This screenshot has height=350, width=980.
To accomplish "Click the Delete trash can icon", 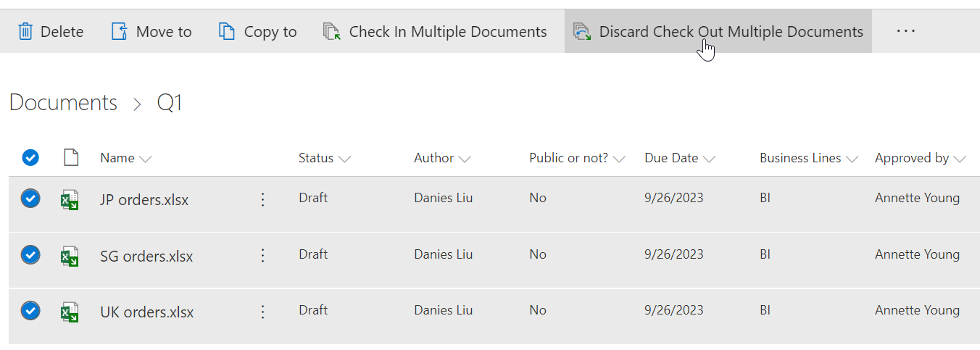I will tap(25, 31).
